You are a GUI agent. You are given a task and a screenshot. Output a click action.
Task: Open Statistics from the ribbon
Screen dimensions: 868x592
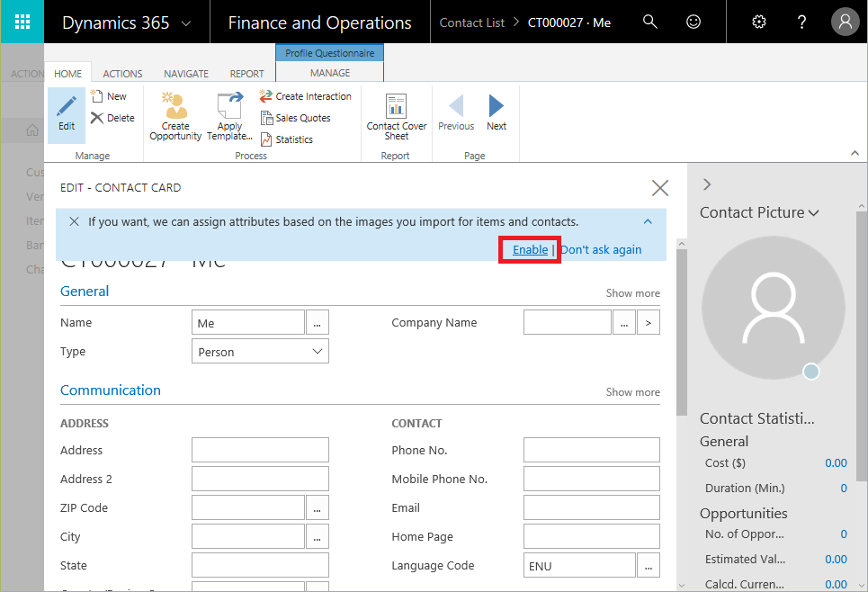click(x=287, y=139)
